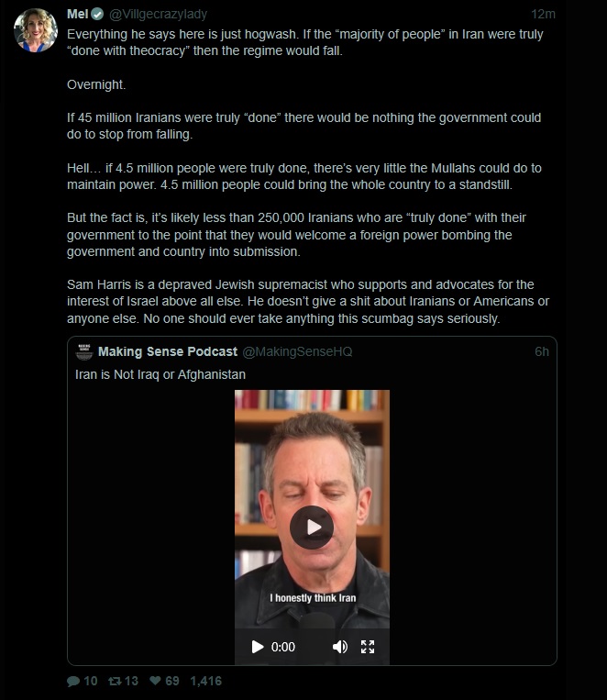Like the tweet with heart icon
The height and width of the screenshot is (700, 607).
pyautogui.click(x=155, y=681)
